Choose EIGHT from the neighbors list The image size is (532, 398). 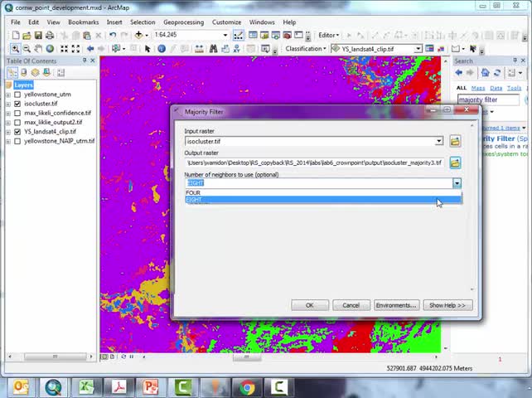pyautogui.click(x=323, y=200)
